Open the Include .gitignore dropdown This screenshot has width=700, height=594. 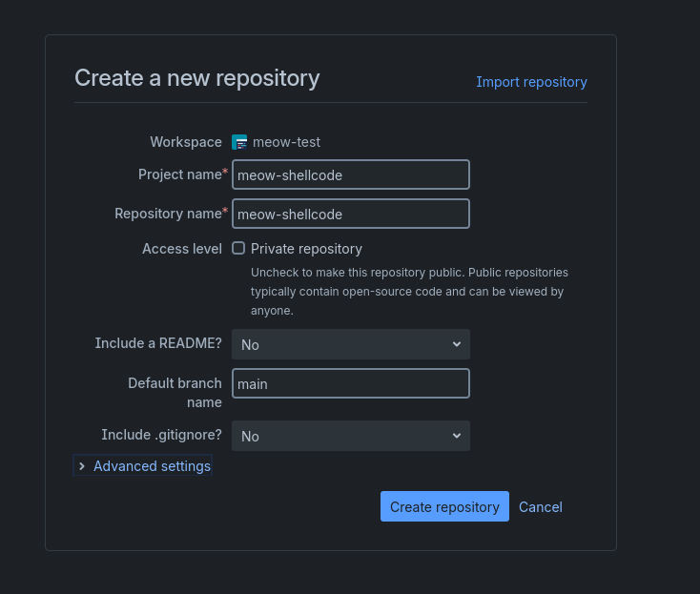351,436
